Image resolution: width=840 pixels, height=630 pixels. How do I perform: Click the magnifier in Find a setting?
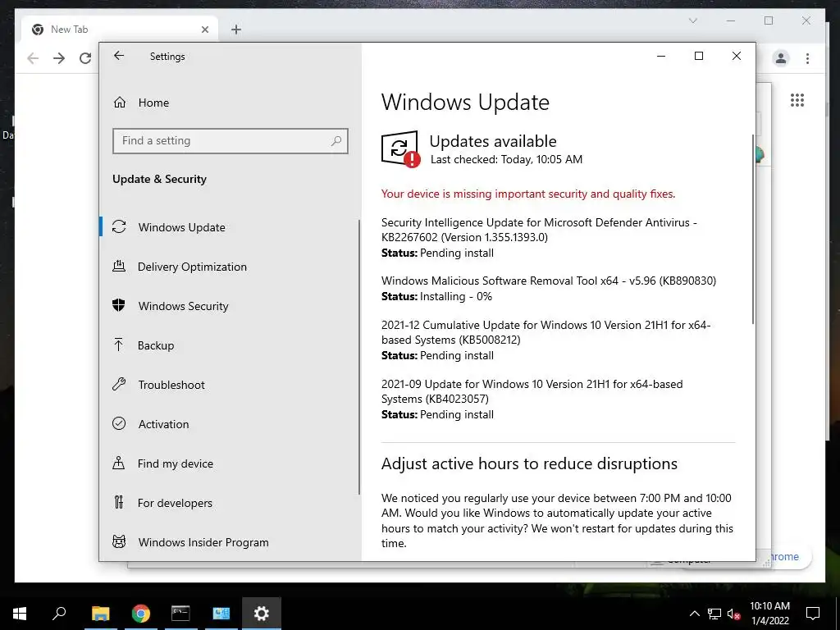[x=336, y=140]
